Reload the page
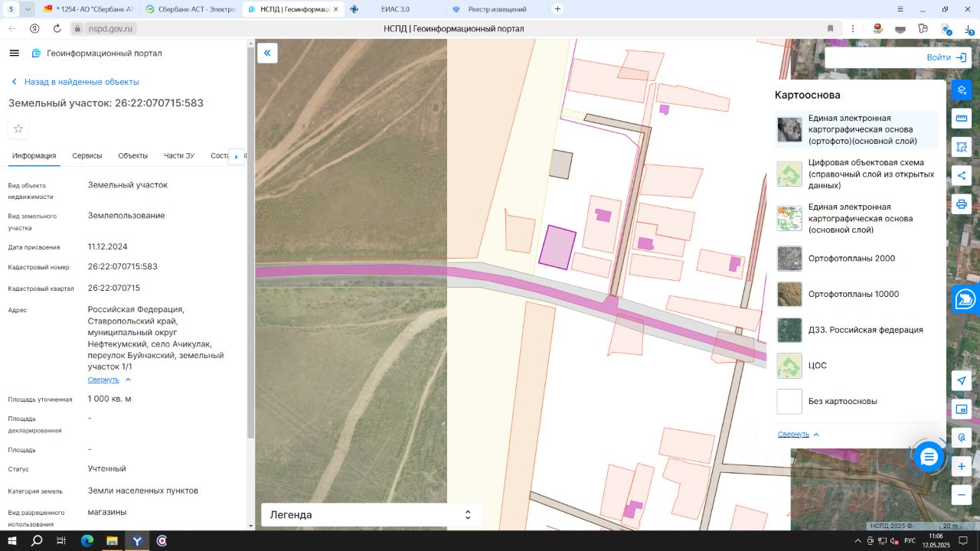Screen dimensions: 980x551 click(x=57, y=28)
